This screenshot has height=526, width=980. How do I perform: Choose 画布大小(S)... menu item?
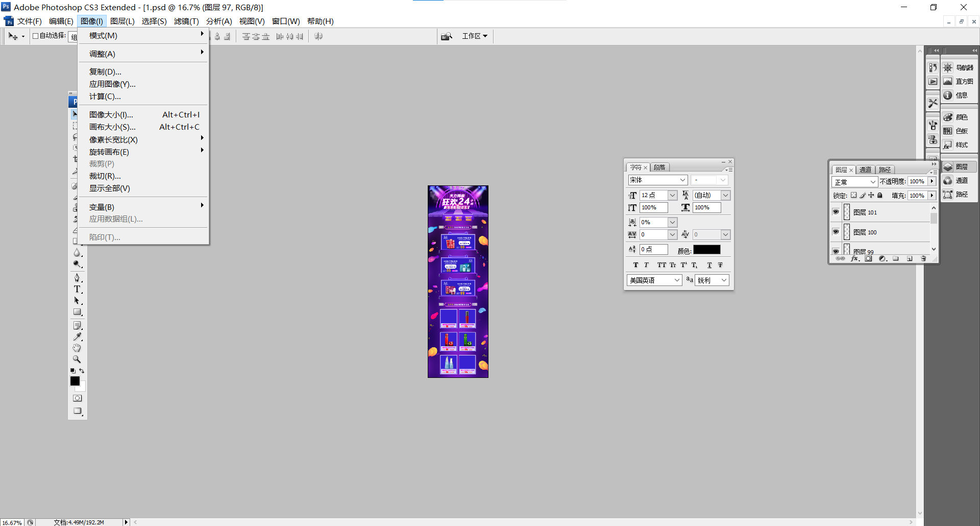pyautogui.click(x=143, y=127)
